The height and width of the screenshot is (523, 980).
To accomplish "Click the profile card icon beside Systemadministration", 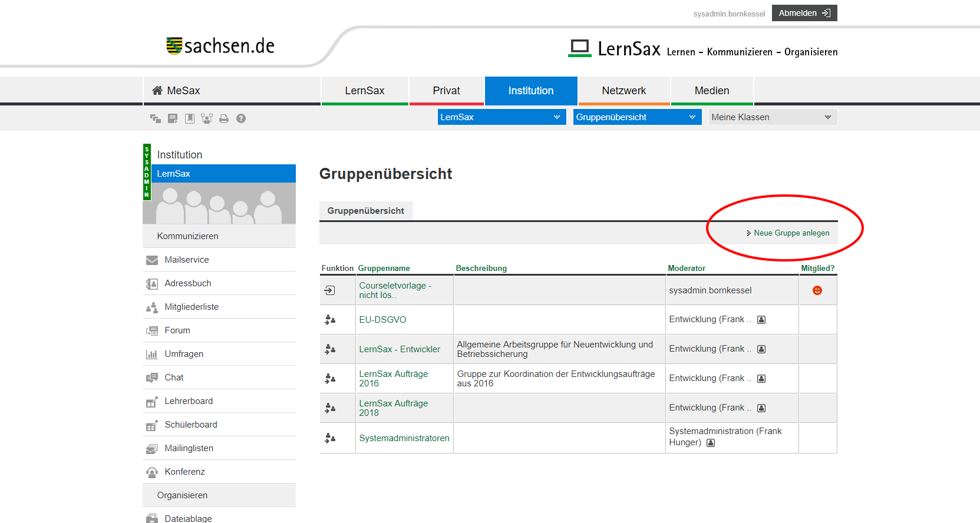I will (711, 443).
